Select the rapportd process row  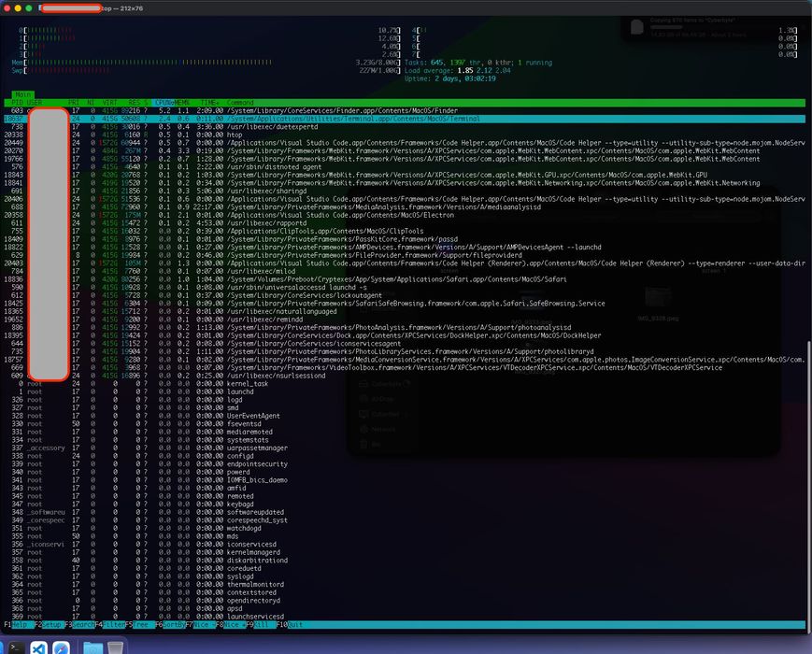click(x=405, y=223)
